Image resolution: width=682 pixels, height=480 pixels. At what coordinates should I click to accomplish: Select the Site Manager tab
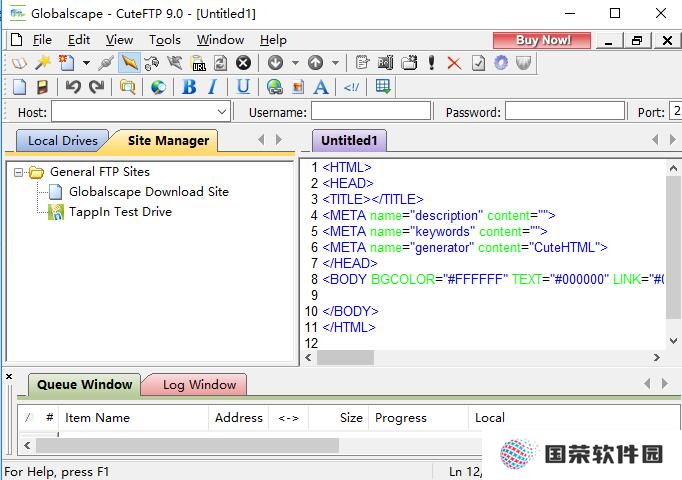point(168,141)
